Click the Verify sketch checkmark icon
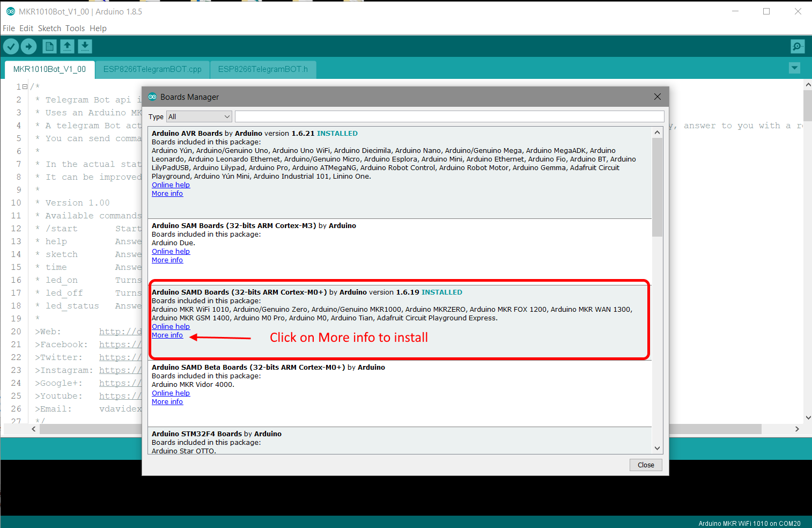This screenshot has width=812, height=528. (11, 46)
